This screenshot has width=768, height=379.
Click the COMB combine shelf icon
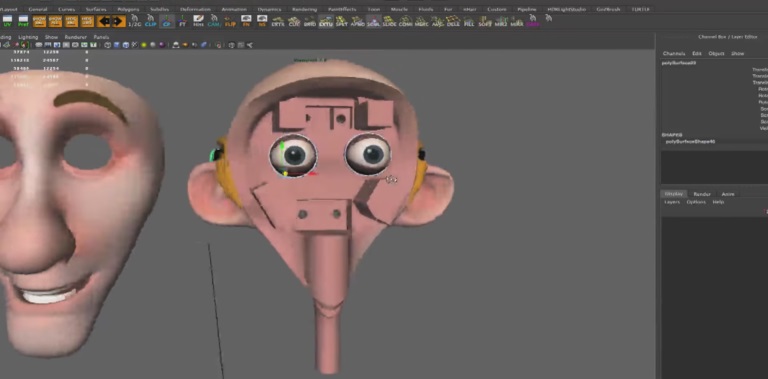(405, 21)
